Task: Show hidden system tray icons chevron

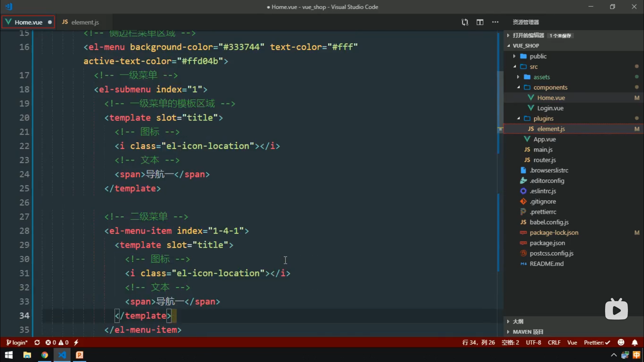Action: pos(613,355)
